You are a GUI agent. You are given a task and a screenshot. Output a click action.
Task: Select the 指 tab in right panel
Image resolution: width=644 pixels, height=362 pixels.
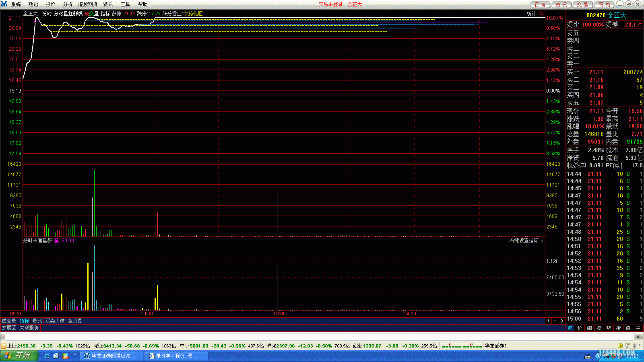[619, 328]
